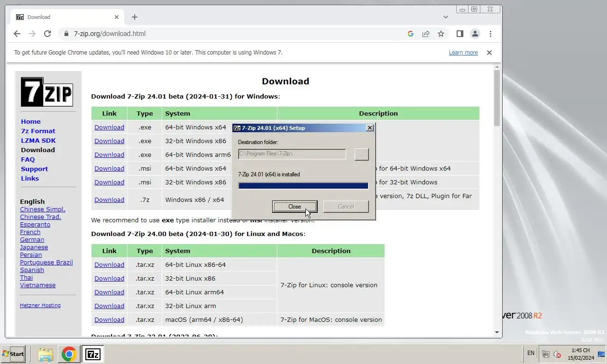
Task: Download 32-bit Linux arm tar.xz
Action: pyautogui.click(x=109, y=306)
